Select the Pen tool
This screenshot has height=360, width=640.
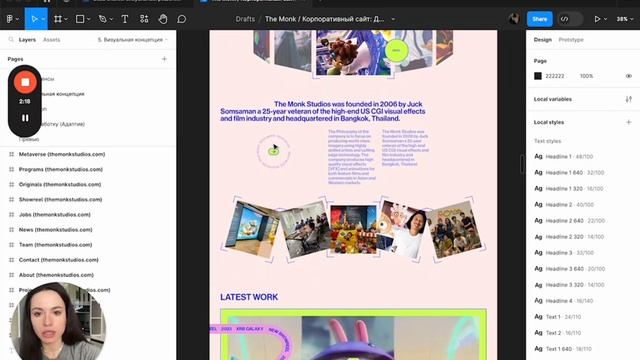[x=102, y=19]
